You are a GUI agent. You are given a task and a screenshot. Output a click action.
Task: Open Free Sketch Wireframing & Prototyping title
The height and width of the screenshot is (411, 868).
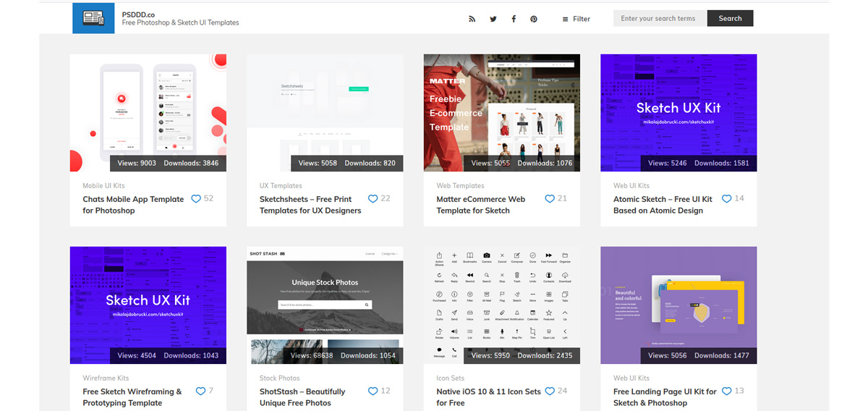tap(132, 397)
